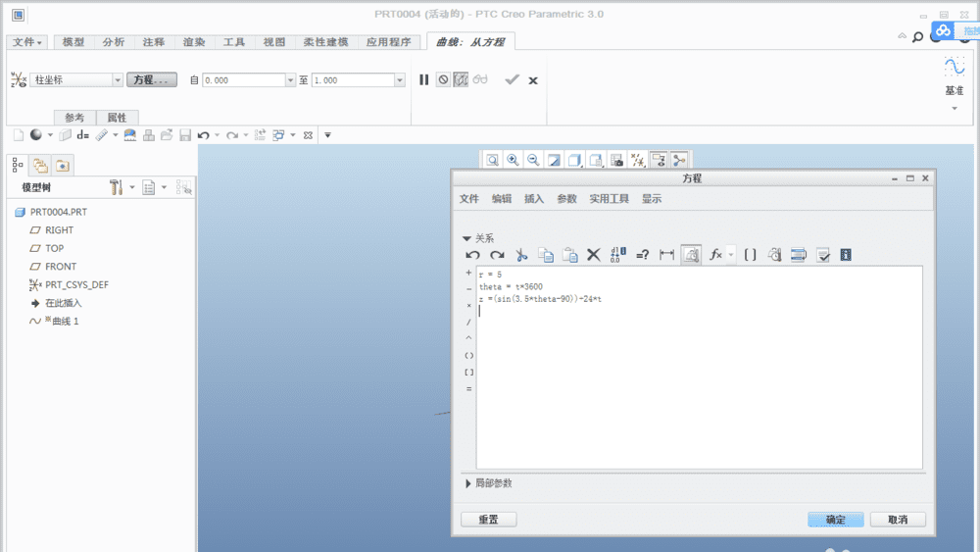Click the 取消 button
980x552 pixels.
click(898, 520)
